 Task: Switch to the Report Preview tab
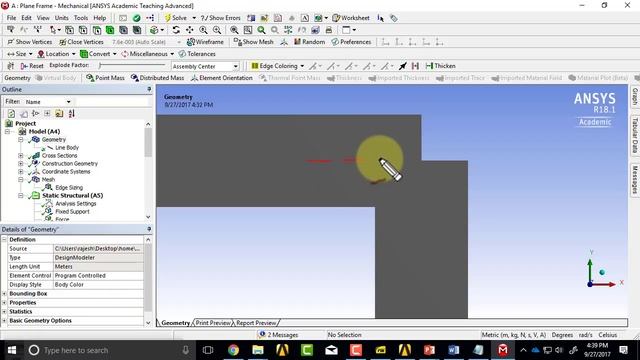click(256, 323)
